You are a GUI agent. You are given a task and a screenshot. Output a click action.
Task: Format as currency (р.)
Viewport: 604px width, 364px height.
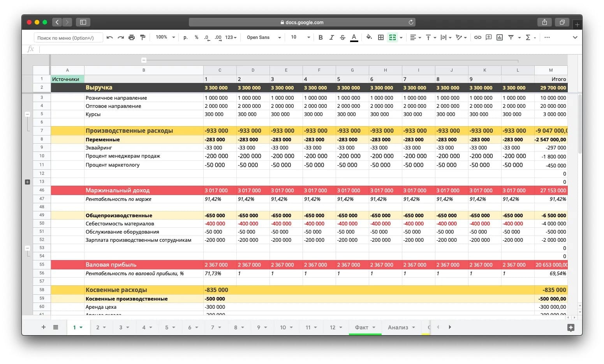[185, 37]
